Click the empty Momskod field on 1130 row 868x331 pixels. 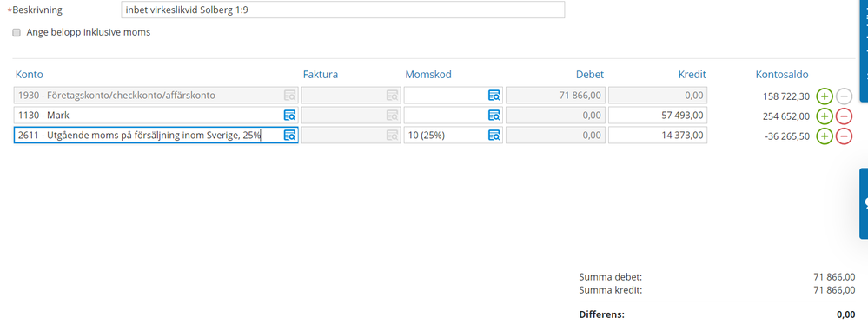coord(454,116)
